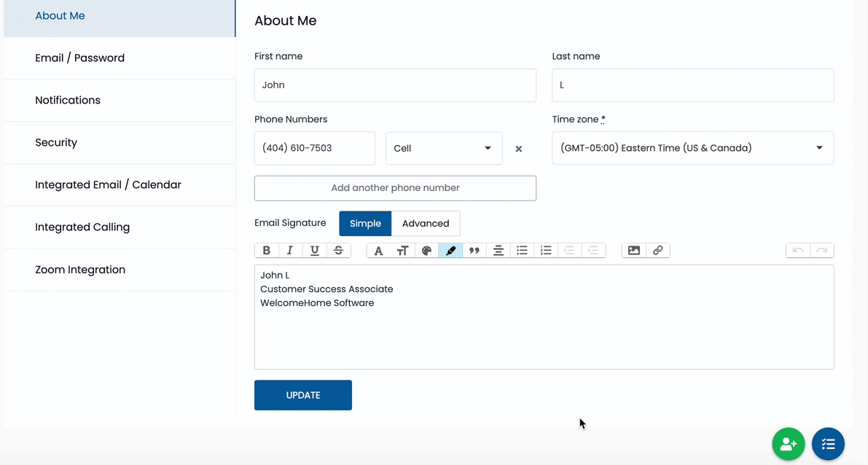Click inside the email signature text area

[544, 317]
